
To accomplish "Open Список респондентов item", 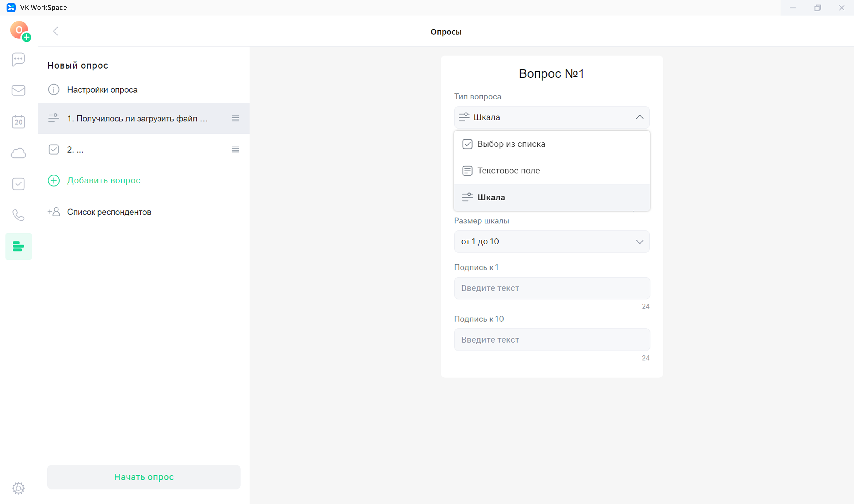I will click(x=109, y=212).
